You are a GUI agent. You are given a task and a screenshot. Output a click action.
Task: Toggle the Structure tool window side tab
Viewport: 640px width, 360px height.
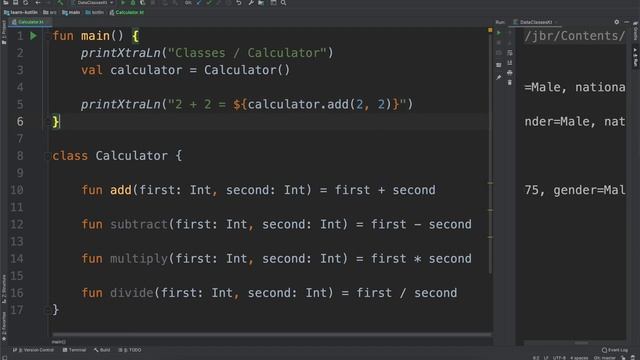pos(4,289)
